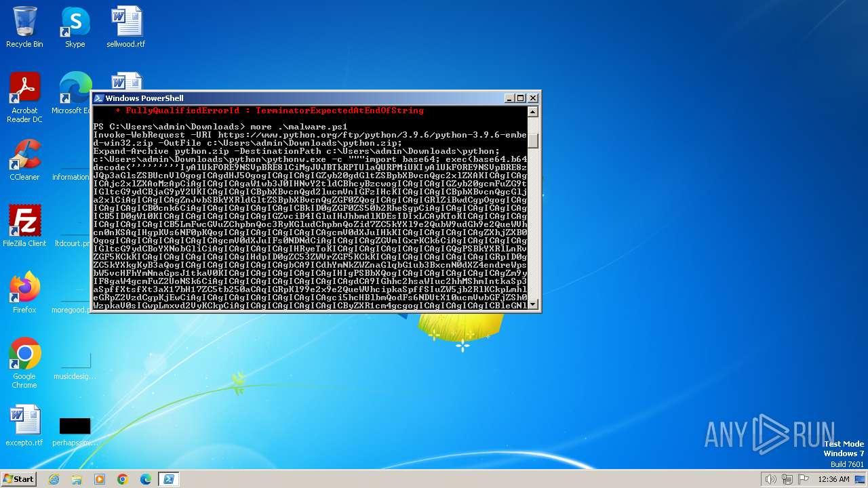This screenshot has height=488, width=868.
Task: Select the sellwood.rtf document icon
Action: pyautogui.click(x=126, y=27)
